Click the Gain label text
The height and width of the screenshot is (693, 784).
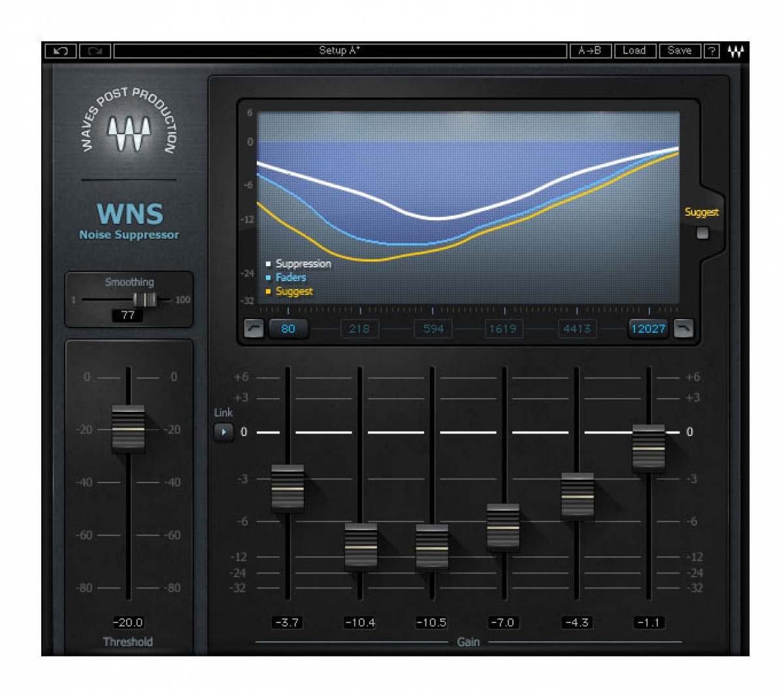[468, 642]
